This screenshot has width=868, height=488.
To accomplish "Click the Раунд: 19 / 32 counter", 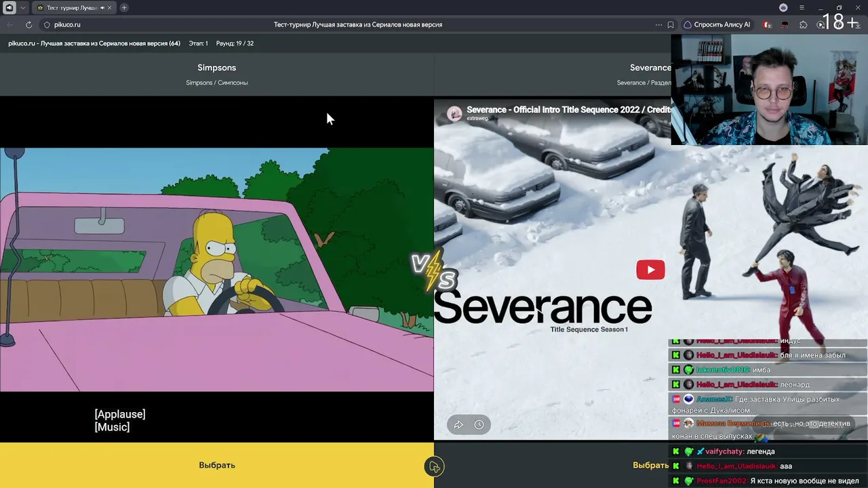I will click(x=235, y=43).
